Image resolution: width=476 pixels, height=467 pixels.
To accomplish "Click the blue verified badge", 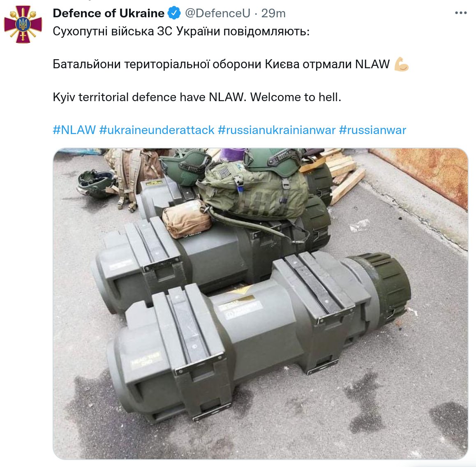I will 174,13.
